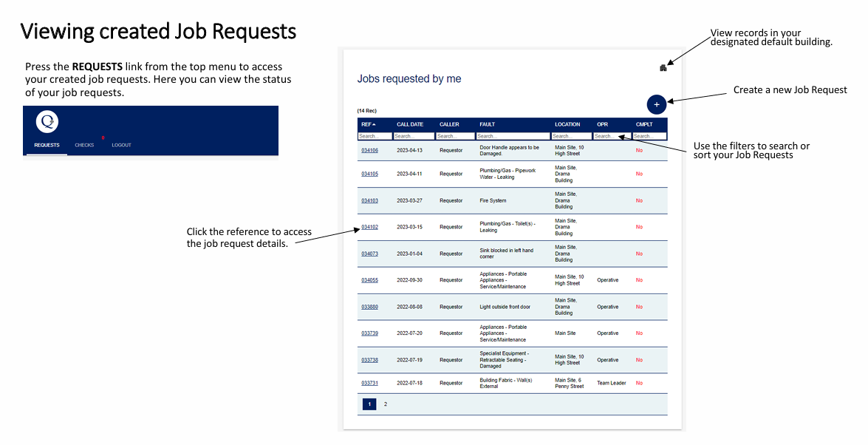Sort by the CALL DATE column header
The width and height of the screenshot is (868, 445).
pos(410,124)
